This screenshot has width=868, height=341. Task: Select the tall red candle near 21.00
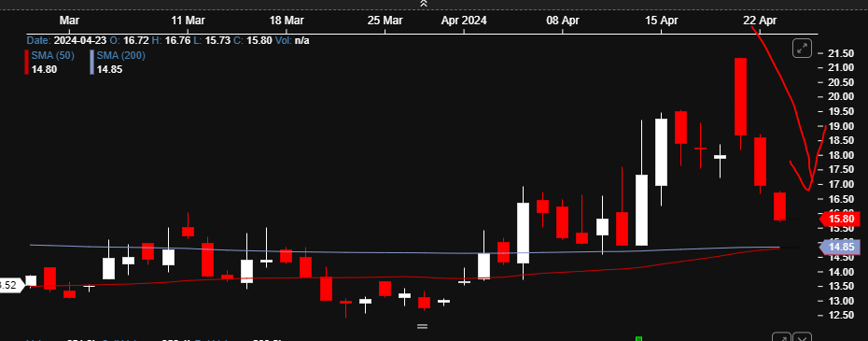click(740, 96)
